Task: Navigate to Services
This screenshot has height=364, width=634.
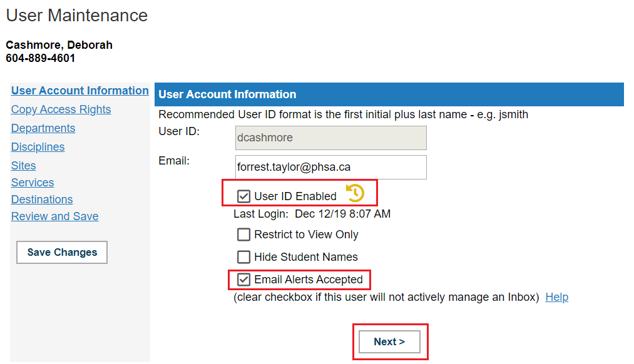Action: pyautogui.click(x=33, y=183)
